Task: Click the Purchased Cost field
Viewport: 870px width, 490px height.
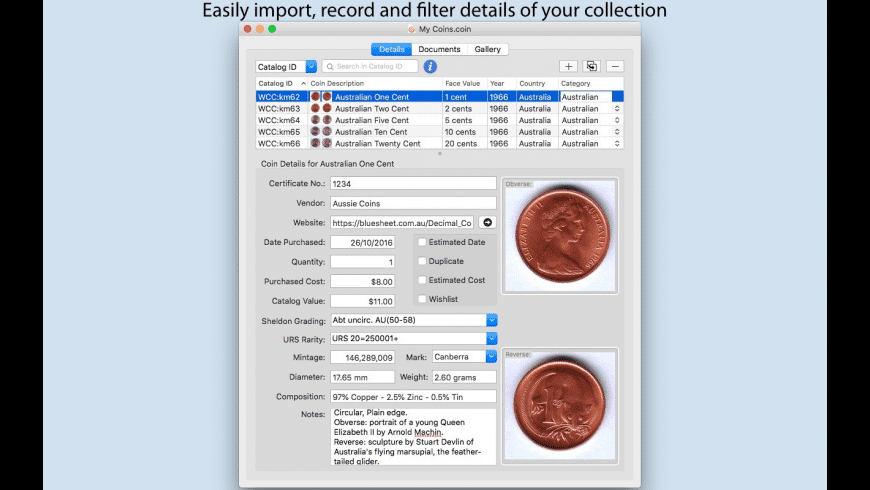Action: pyautogui.click(x=362, y=281)
